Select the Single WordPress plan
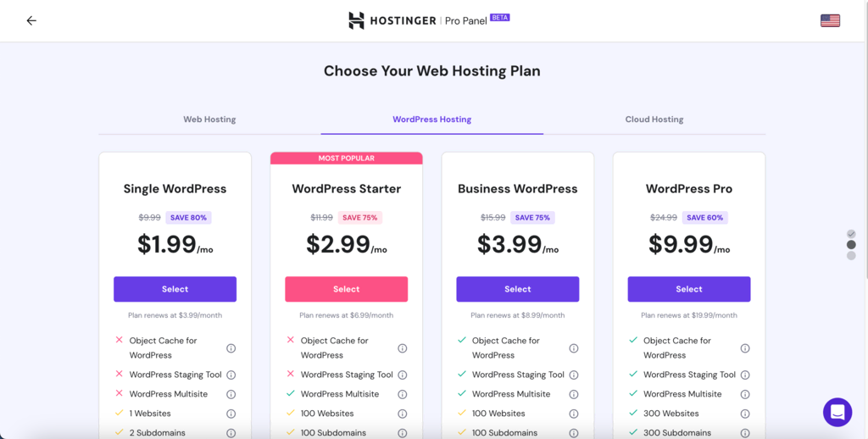Screen dimensions: 868x439 (175, 289)
